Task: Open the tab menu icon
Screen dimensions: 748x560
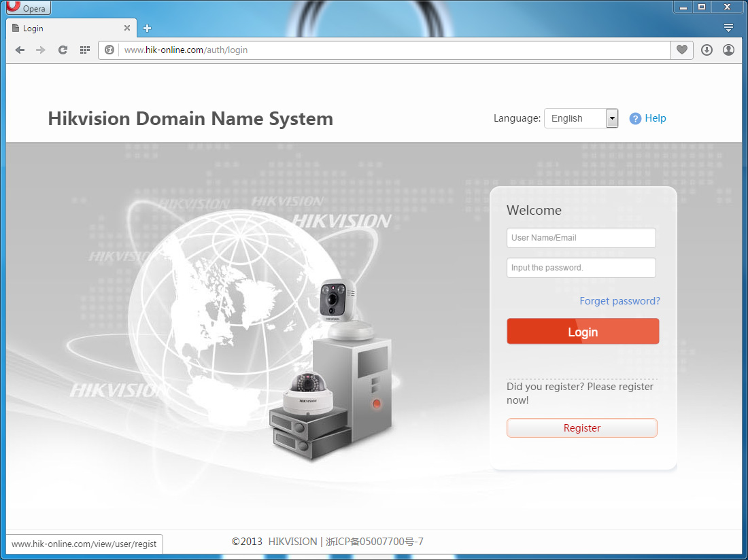Action: (728, 28)
